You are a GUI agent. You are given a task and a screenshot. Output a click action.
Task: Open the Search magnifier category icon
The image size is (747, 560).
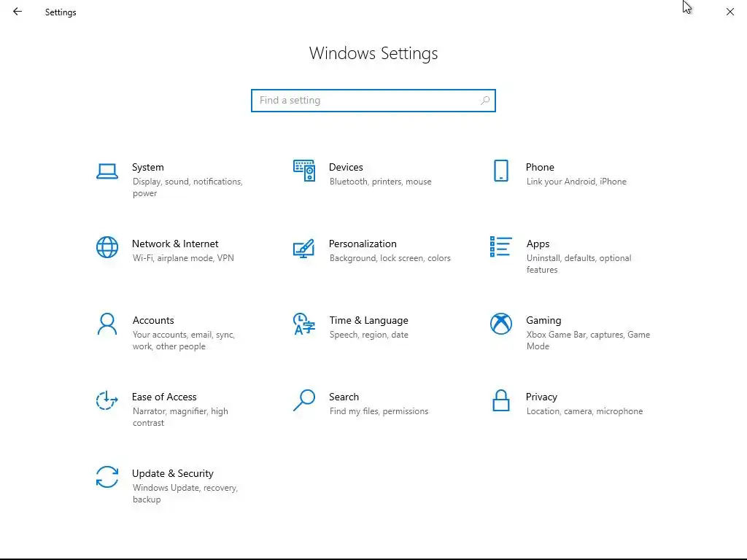[x=304, y=400]
